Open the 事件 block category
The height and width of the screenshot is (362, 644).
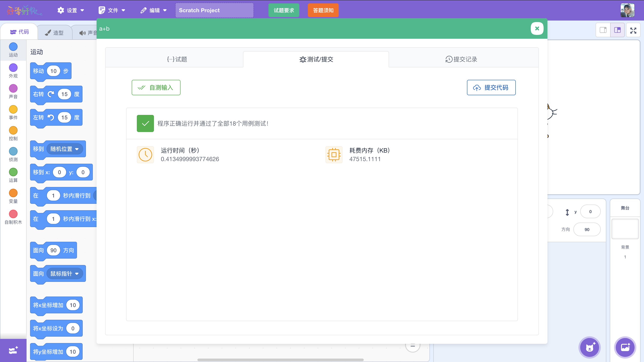13,113
